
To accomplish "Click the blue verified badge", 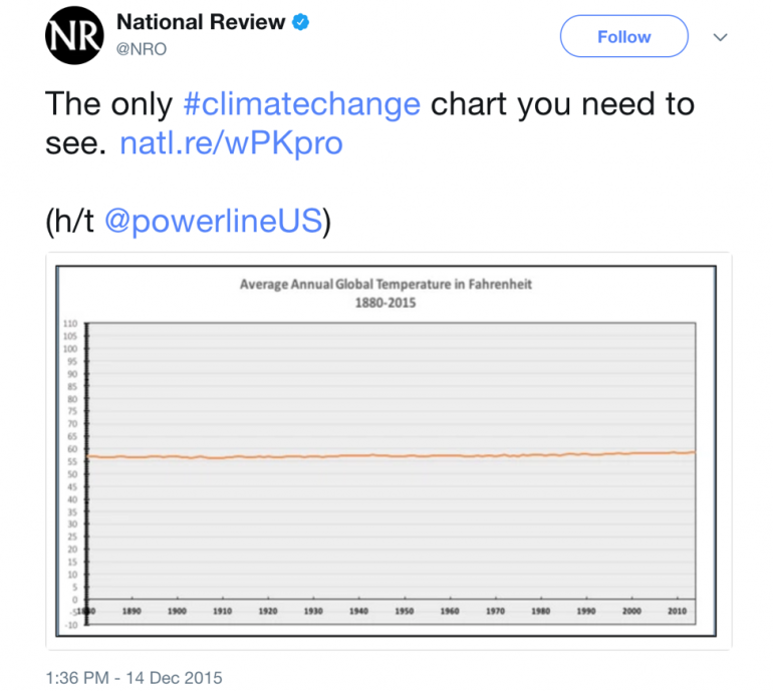I will tap(300, 23).
